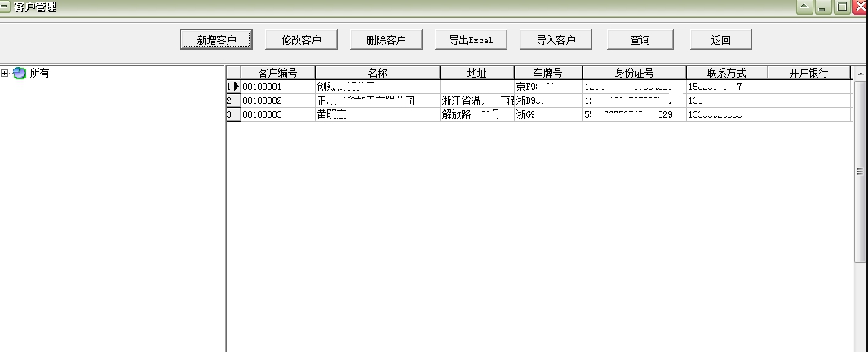Click scroll-up arrow of table scrollbar

tap(860, 74)
